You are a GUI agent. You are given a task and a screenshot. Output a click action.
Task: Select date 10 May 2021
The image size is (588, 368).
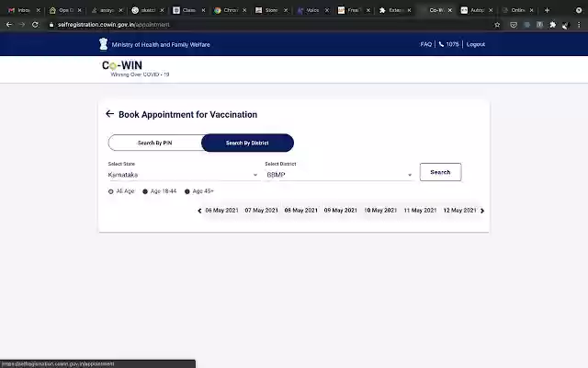click(x=380, y=211)
